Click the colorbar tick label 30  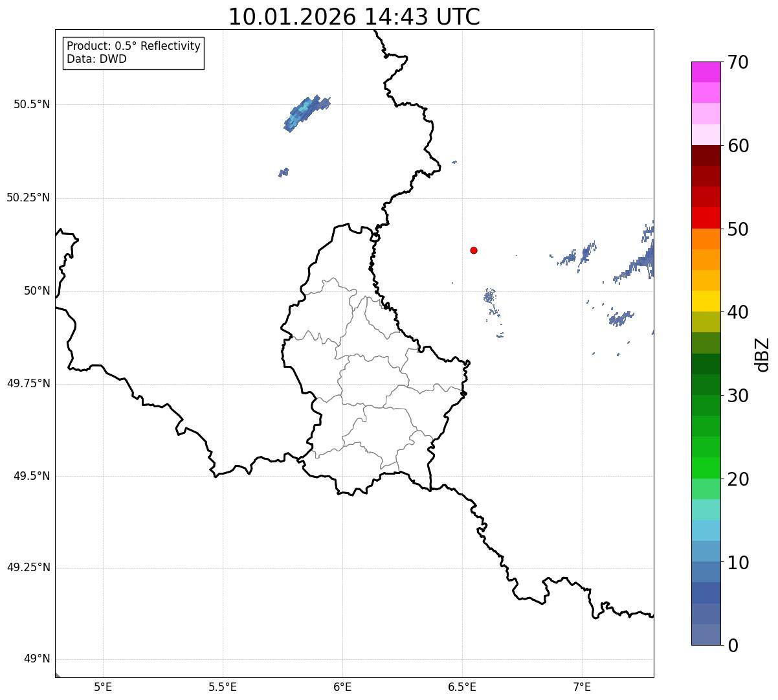[x=738, y=396]
